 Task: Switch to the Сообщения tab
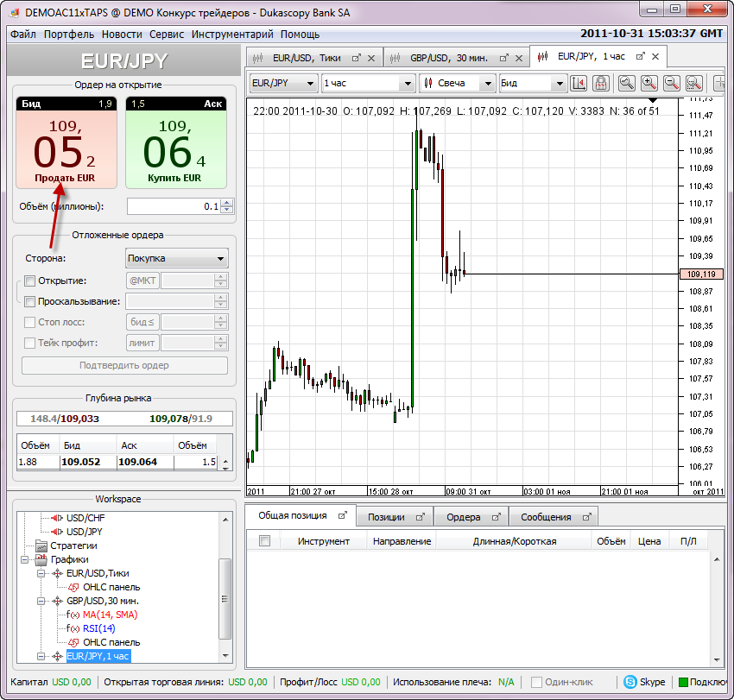tap(554, 517)
